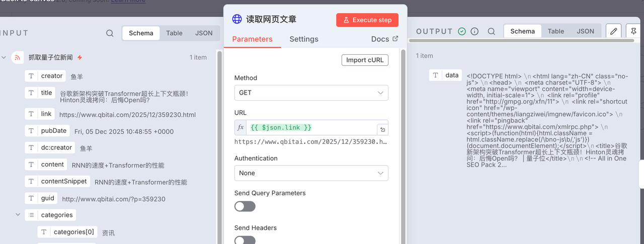Click the type icon of the creator field
The width and height of the screenshot is (644, 244).
31,76
